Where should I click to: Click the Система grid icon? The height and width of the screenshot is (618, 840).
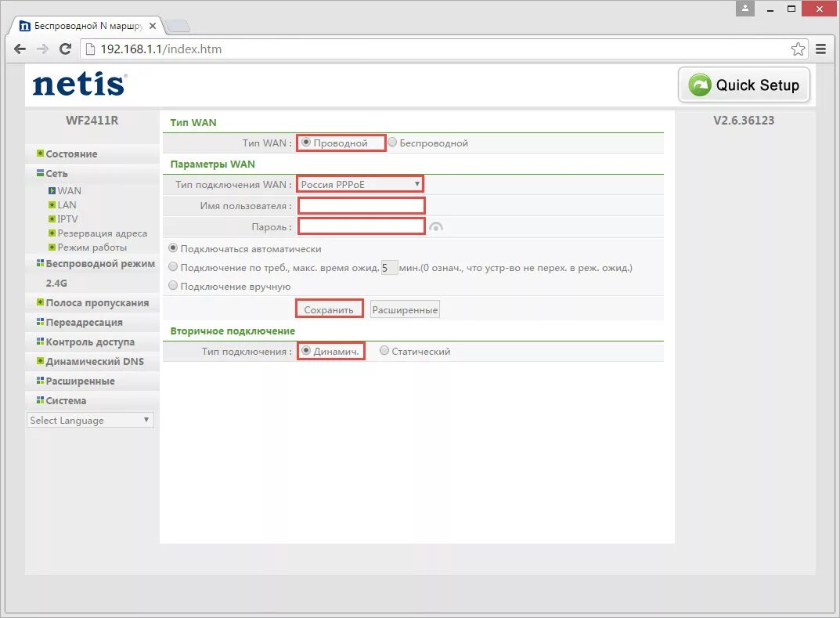point(40,399)
